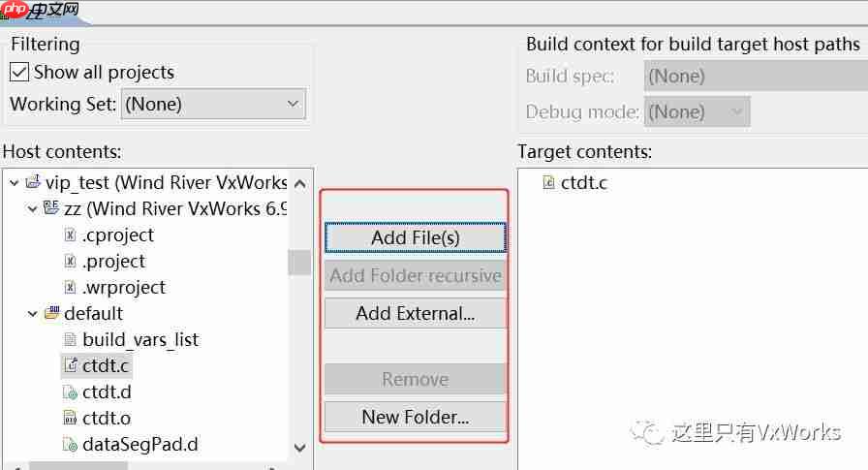The image size is (868, 470).
Task: Select dataSegPad.d in Host contents
Action: 139,445
